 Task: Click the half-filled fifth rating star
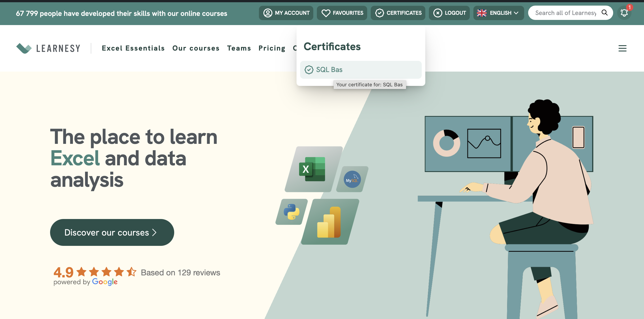tap(131, 272)
